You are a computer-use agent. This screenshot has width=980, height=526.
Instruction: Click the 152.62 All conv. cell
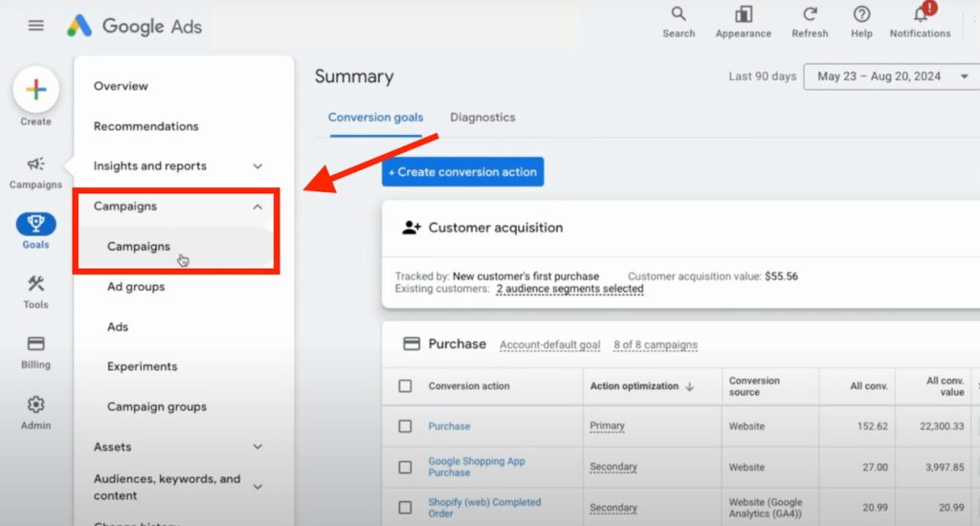click(873, 426)
